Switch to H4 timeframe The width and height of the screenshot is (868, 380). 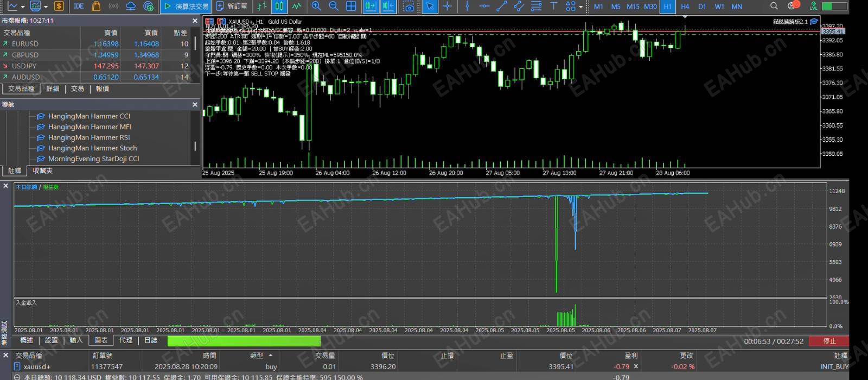pyautogui.click(x=685, y=7)
